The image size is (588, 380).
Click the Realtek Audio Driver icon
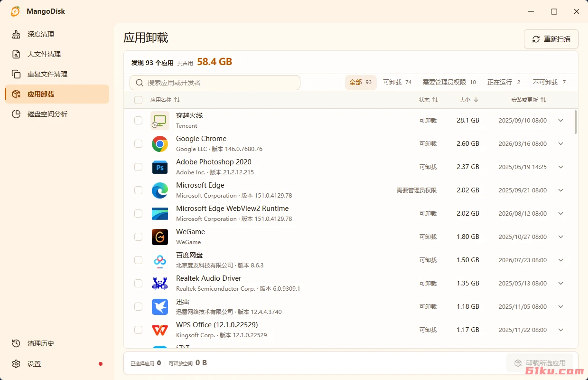coord(160,284)
